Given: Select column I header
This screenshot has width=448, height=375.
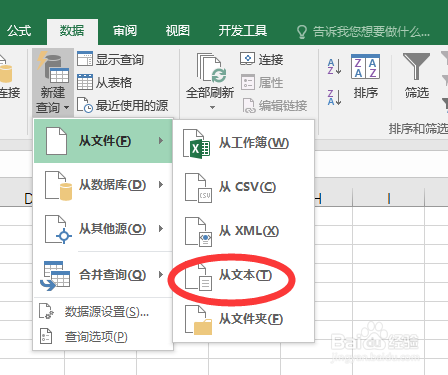Looking at the screenshot, I should click(388, 198).
